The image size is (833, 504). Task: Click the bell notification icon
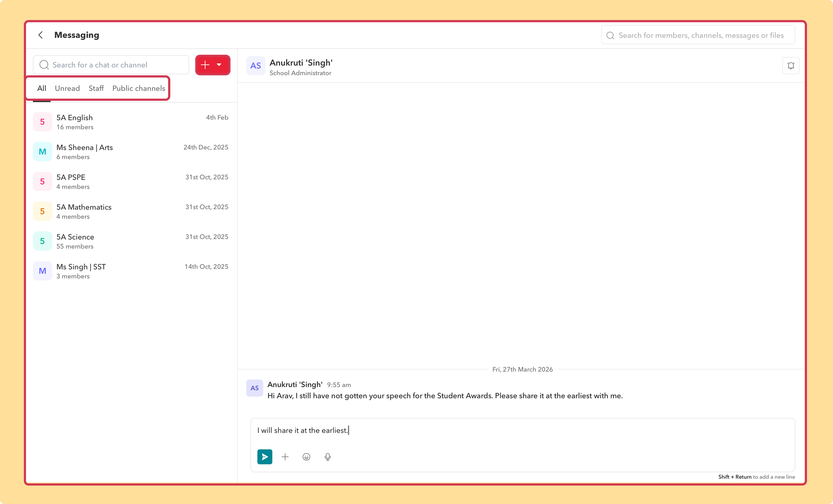tap(791, 66)
